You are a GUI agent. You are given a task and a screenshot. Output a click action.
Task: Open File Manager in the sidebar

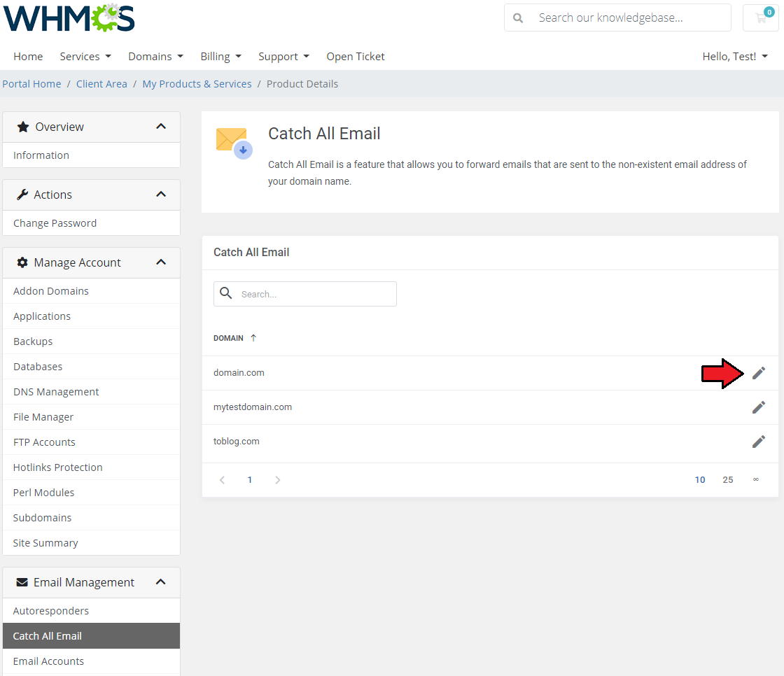92,417
